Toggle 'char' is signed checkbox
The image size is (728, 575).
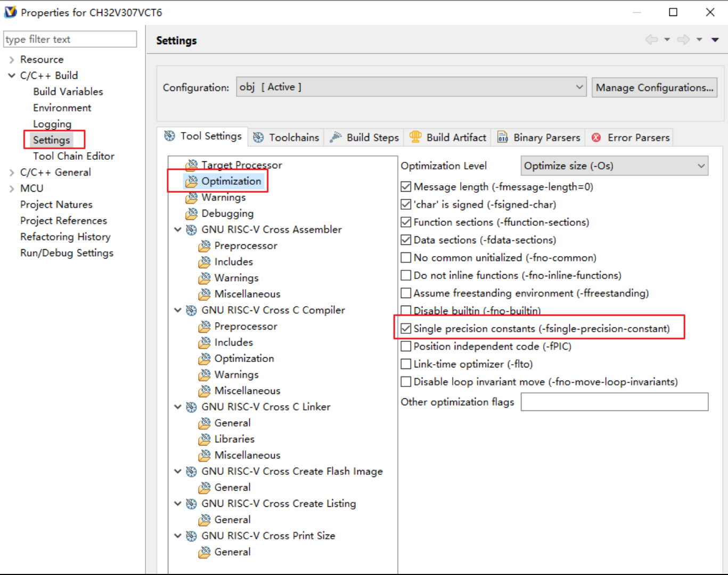point(406,204)
